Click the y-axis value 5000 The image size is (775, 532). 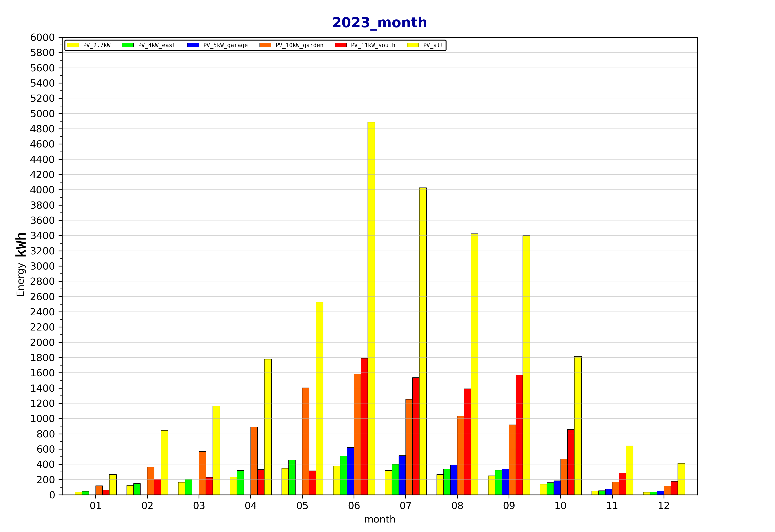42,114
